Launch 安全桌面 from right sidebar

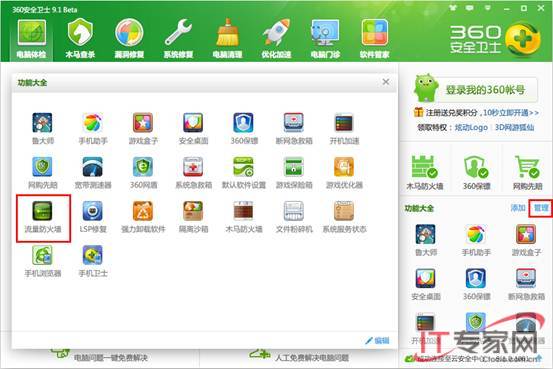(x=426, y=284)
